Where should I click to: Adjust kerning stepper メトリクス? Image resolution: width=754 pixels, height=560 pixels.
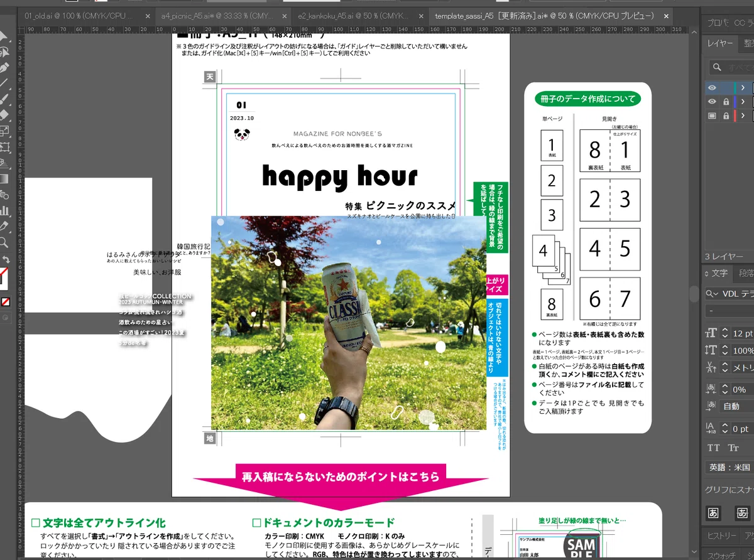724,368
